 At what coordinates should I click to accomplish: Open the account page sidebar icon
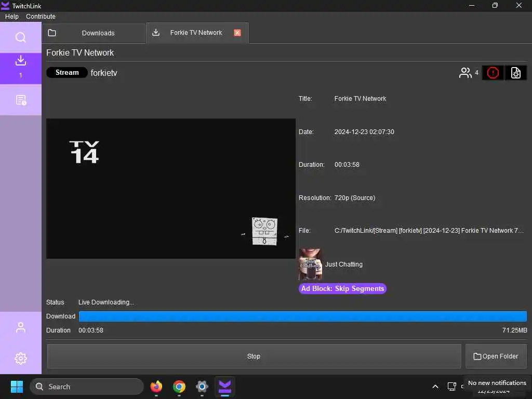click(x=21, y=327)
